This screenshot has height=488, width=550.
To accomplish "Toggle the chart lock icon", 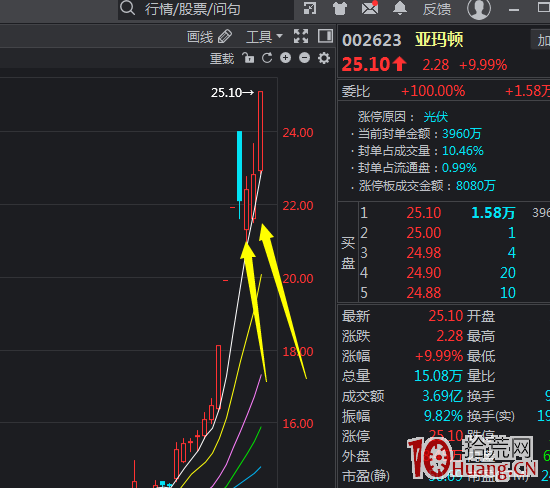I will (x=248, y=58).
